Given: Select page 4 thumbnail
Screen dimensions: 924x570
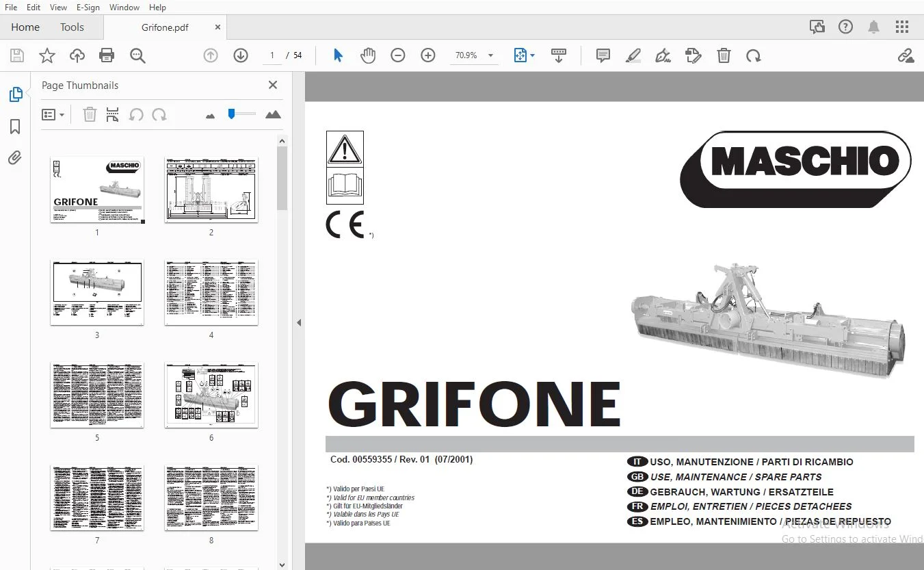Looking at the screenshot, I should (211, 292).
